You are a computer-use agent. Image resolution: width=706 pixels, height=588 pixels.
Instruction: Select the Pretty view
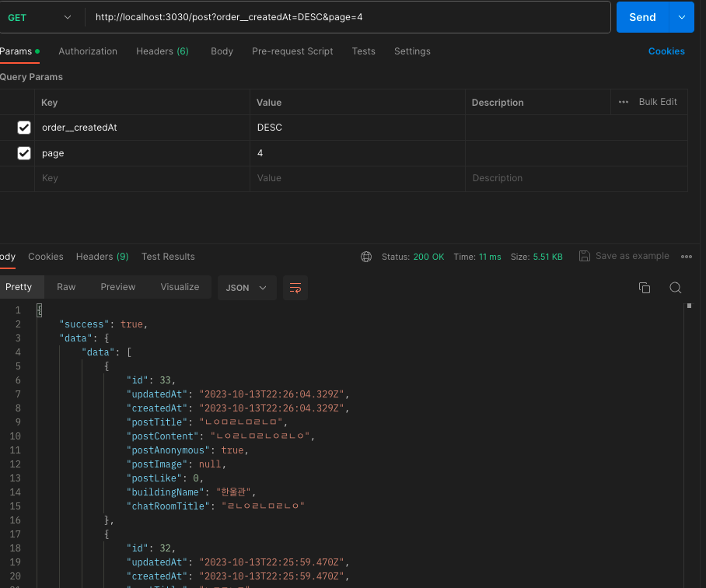pyautogui.click(x=19, y=287)
